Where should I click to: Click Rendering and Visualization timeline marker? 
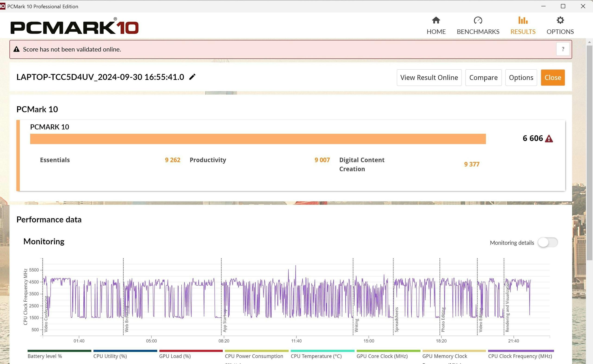(x=507, y=306)
